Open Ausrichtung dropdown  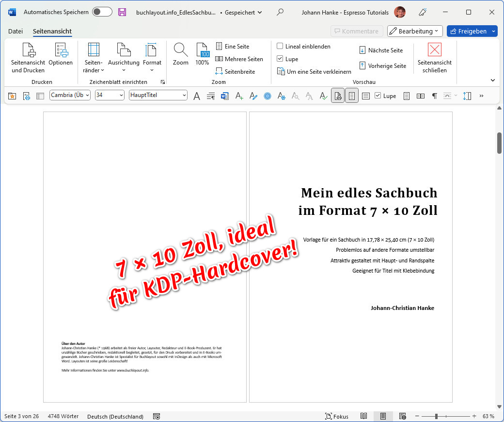[124, 58]
